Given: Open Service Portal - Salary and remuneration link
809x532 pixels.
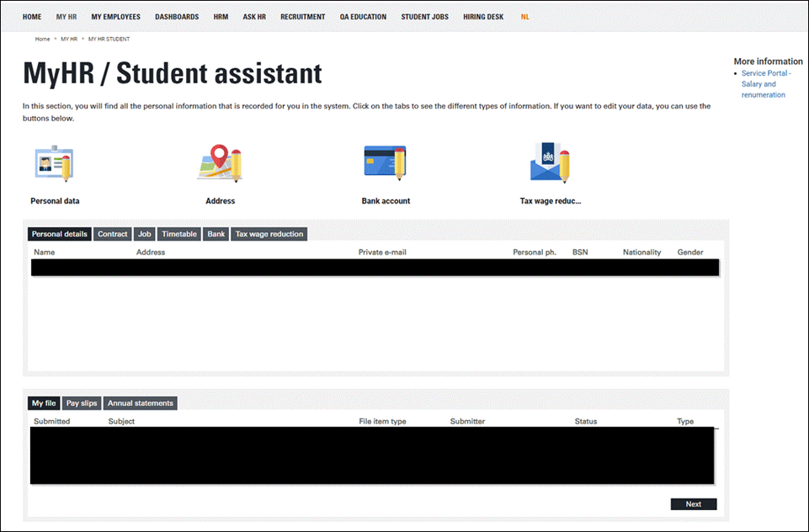Looking at the screenshot, I should tap(766, 84).
